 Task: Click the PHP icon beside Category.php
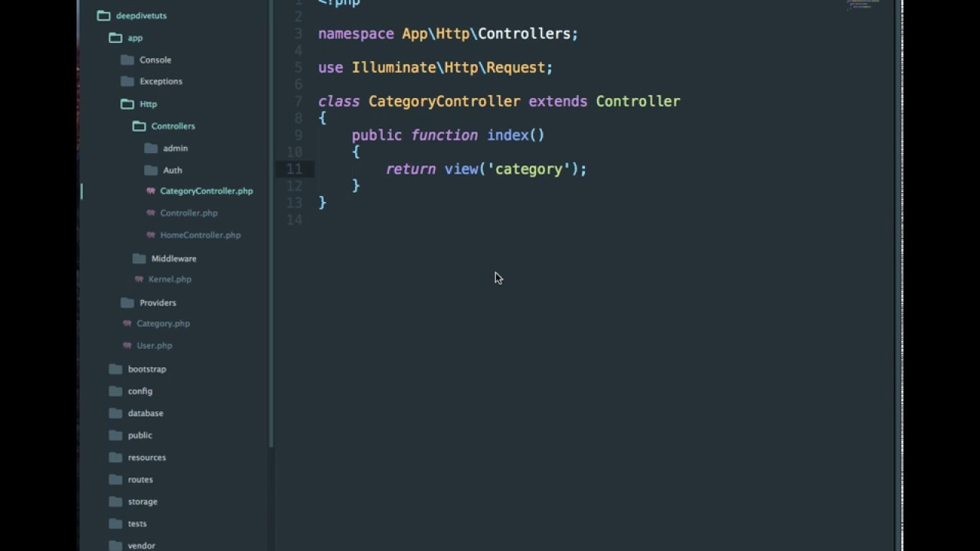[127, 324]
